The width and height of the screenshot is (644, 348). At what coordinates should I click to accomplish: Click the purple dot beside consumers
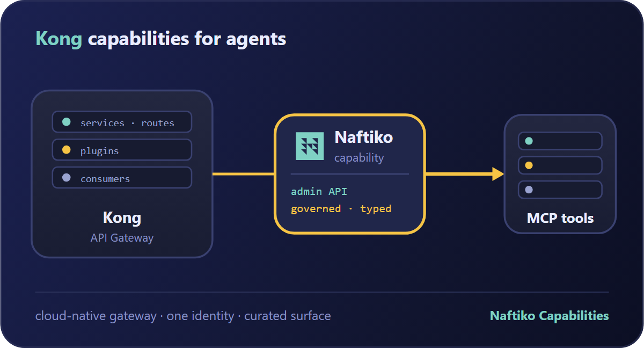point(67,178)
